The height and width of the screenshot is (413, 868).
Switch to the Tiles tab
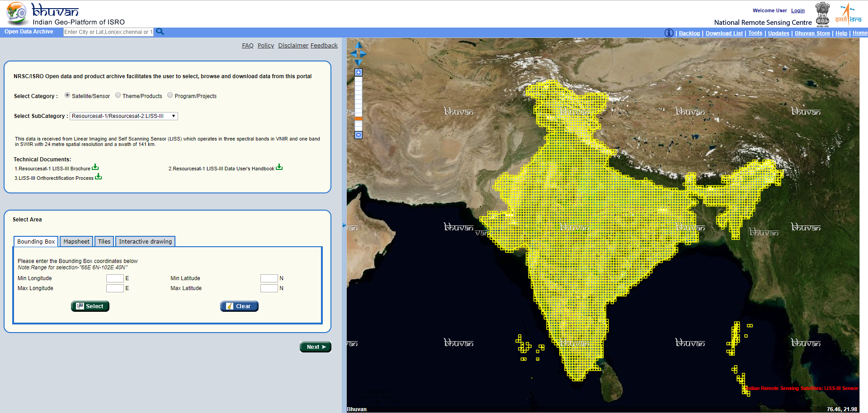pyautogui.click(x=104, y=242)
